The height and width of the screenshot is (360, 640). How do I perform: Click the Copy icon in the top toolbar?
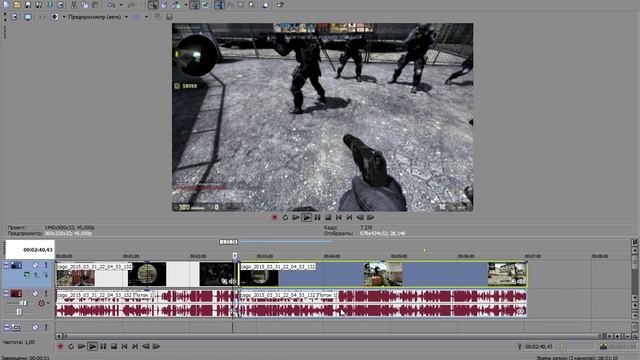coord(84,5)
